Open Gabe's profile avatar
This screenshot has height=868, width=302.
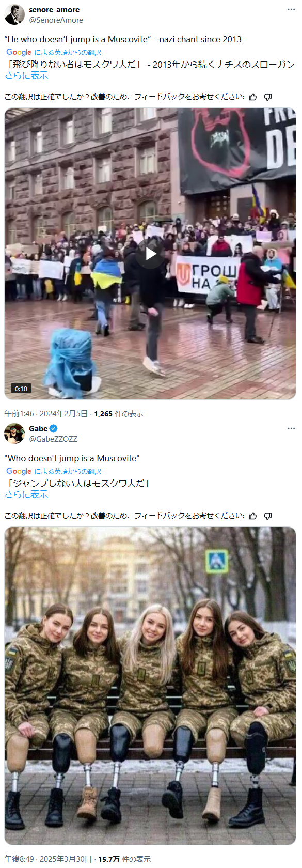14,433
